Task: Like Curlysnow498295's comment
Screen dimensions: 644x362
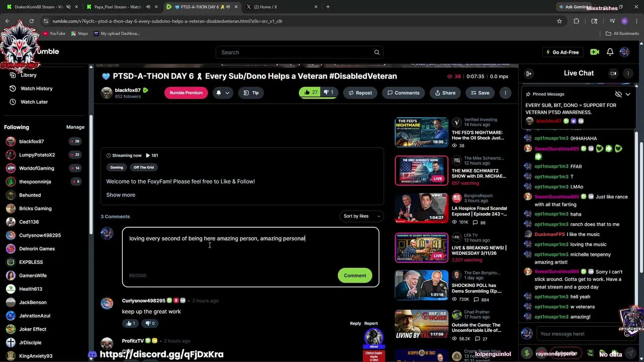Action: click(131, 323)
